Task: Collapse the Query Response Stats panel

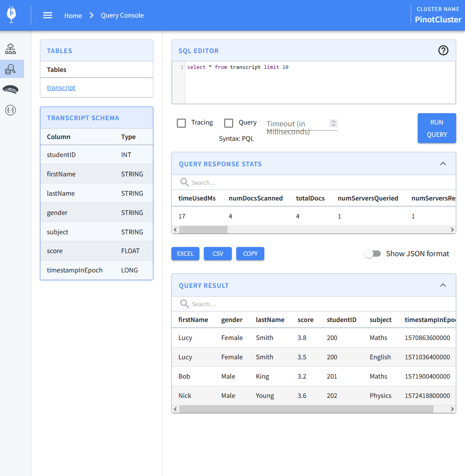Action: tap(443, 164)
